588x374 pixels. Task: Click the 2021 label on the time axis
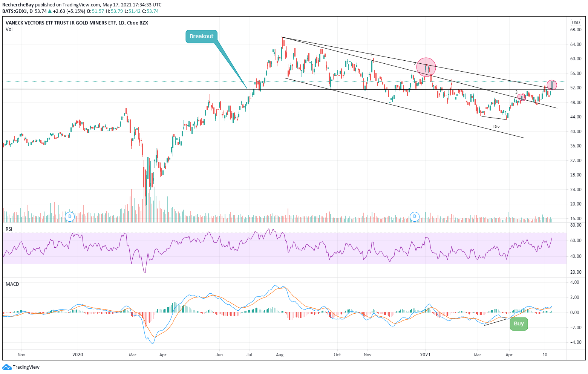tap(425, 355)
